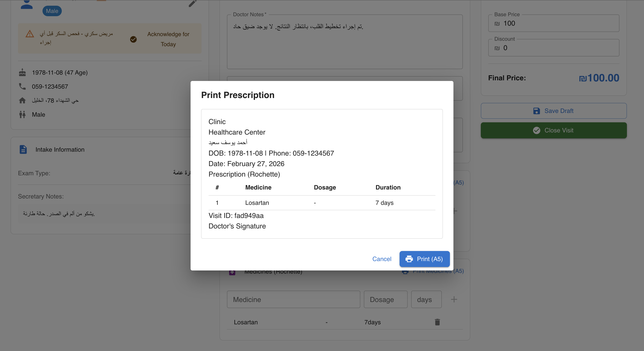Image resolution: width=644 pixels, height=351 pixels.
Task: Cancel the Print Prescription dialog
Action: 382,259
